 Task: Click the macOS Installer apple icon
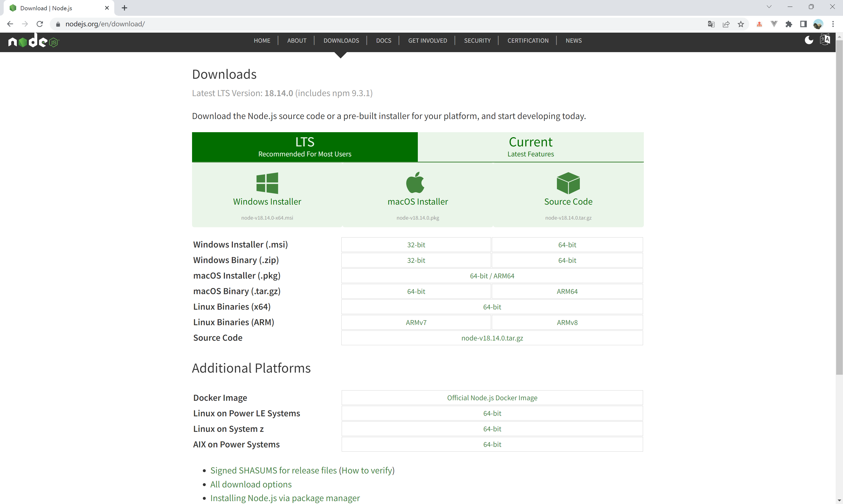(415, 182)
